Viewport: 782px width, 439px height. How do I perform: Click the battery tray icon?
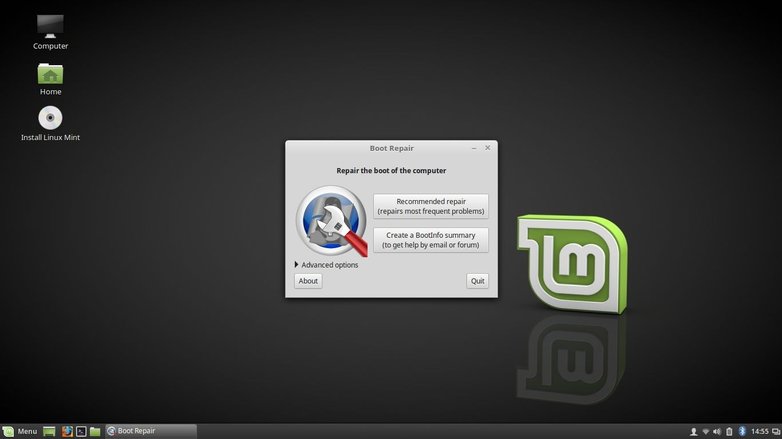pos(729,432)
